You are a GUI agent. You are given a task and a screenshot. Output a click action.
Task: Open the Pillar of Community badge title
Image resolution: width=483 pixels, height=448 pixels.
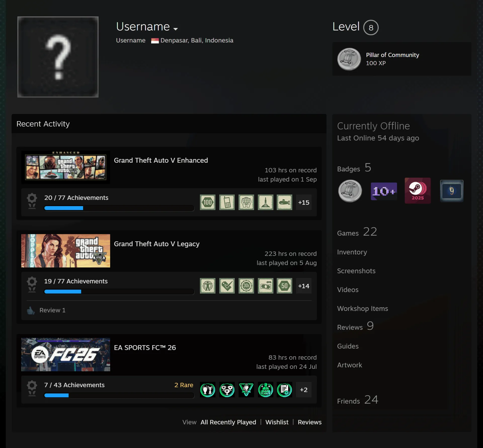[392, 55]
